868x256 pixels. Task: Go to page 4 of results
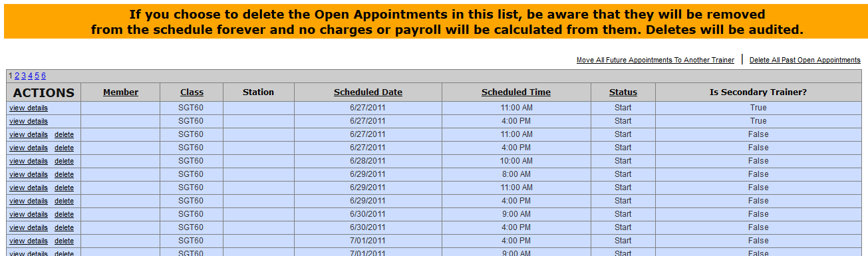click(x=30, y=76)
